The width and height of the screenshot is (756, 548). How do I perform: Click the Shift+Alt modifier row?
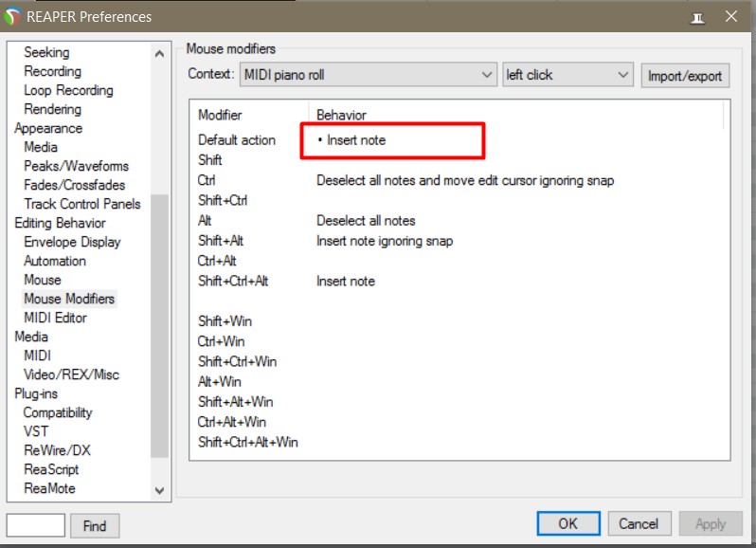(x=221, y=241)
